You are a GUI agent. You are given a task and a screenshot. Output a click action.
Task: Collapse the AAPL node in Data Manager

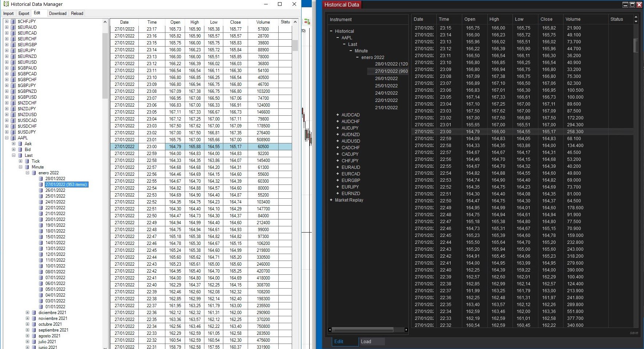[x=7, y=138]
